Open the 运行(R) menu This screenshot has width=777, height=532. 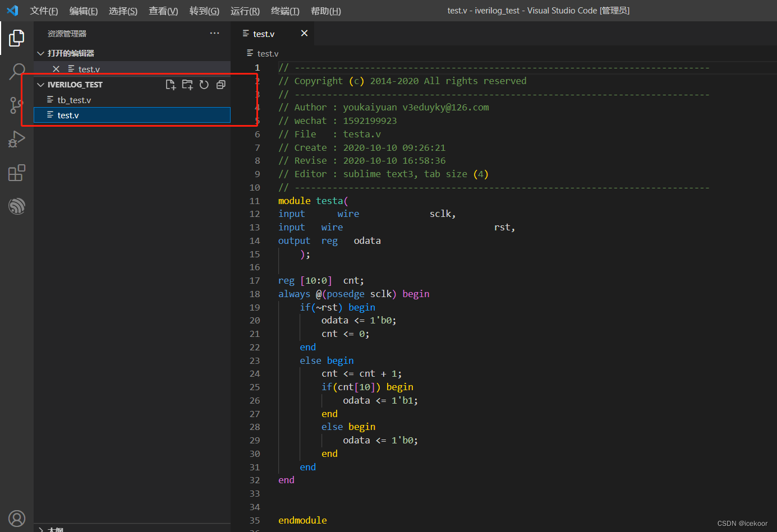(245, 11)
